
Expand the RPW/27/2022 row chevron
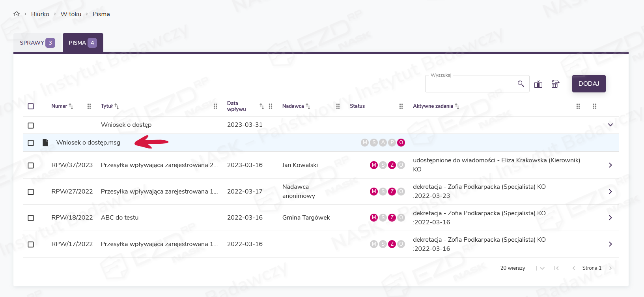tap(610, 192)
